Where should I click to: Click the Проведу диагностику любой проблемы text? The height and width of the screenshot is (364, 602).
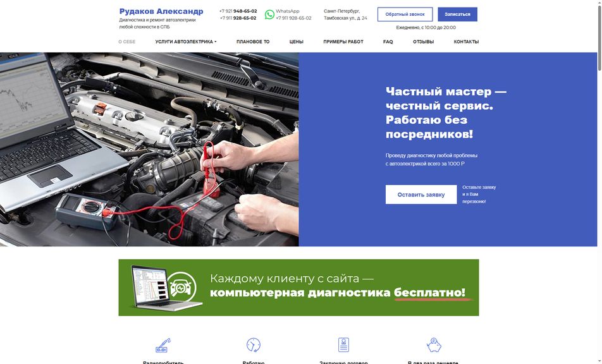click(431, 159)
